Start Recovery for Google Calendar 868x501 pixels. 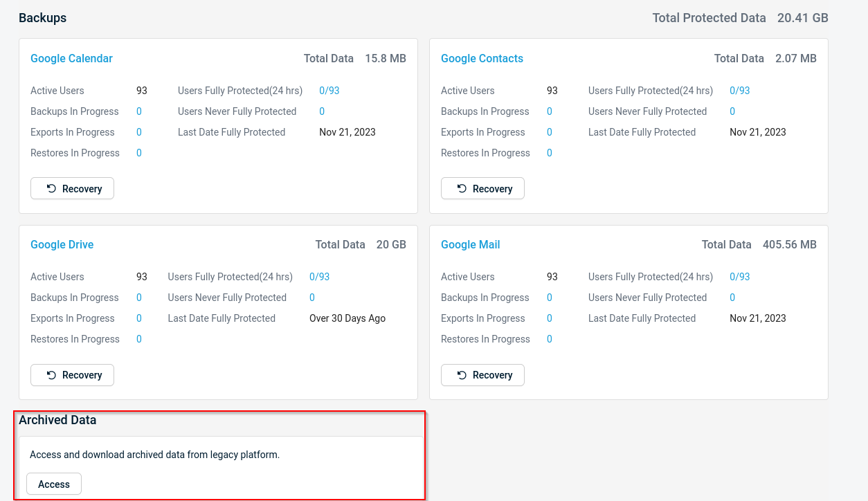click(x=72, y=189)
